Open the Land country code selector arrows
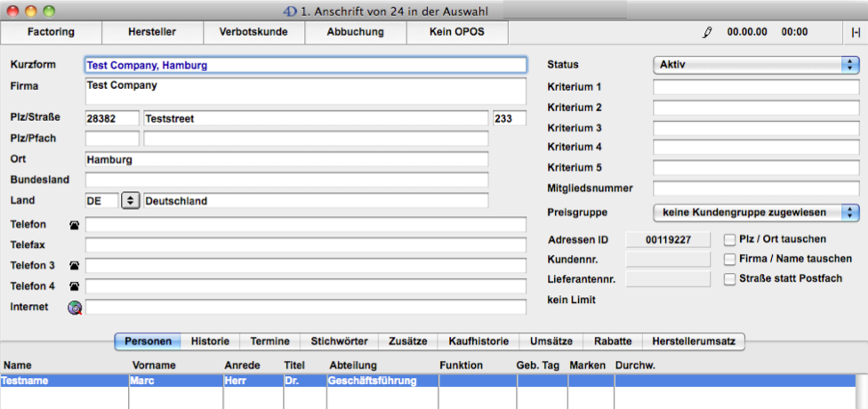 (131, 201)
